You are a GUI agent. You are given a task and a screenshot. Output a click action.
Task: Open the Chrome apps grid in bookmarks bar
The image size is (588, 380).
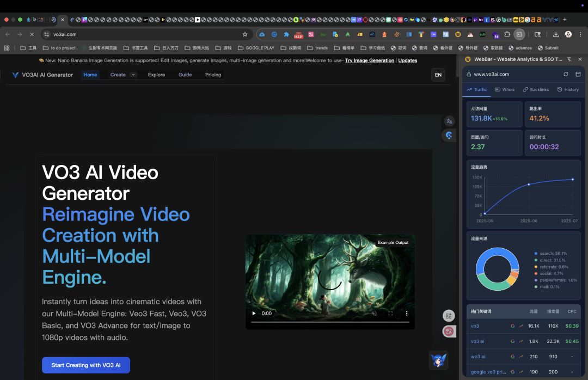pyautogui.click(x=7, y=48)
